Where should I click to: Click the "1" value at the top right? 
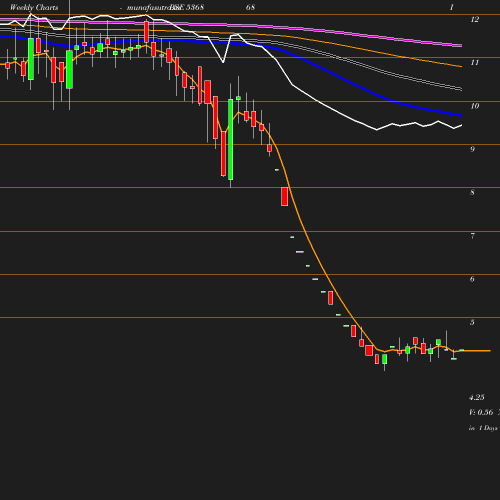tap(452, 7)
